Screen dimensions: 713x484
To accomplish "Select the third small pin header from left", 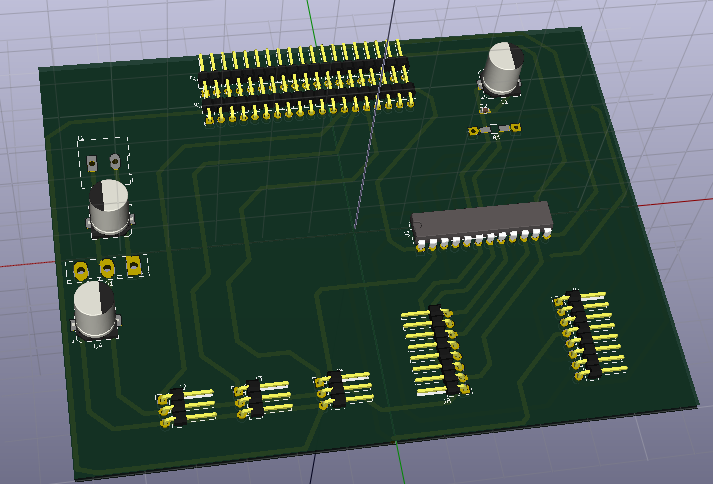I will pos(338,389).
